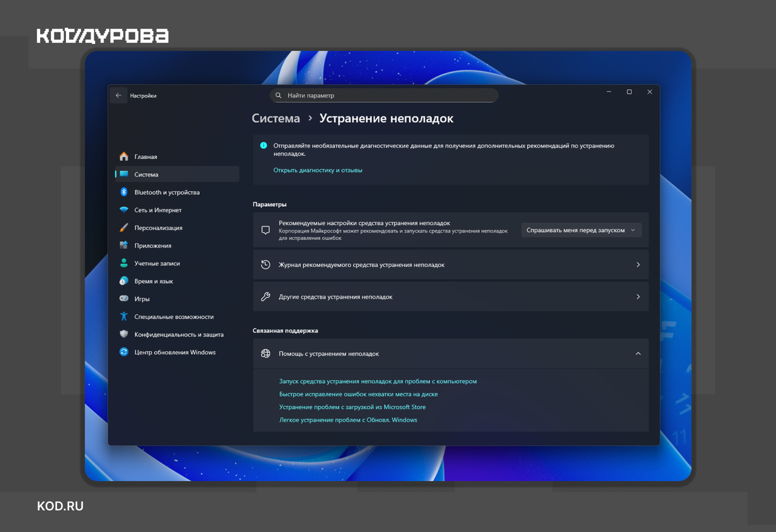Viewport: 776px width, 532px height.
Task: Click the Сеть и Интернет Wi-Fi icon
Action: (124, 210)
